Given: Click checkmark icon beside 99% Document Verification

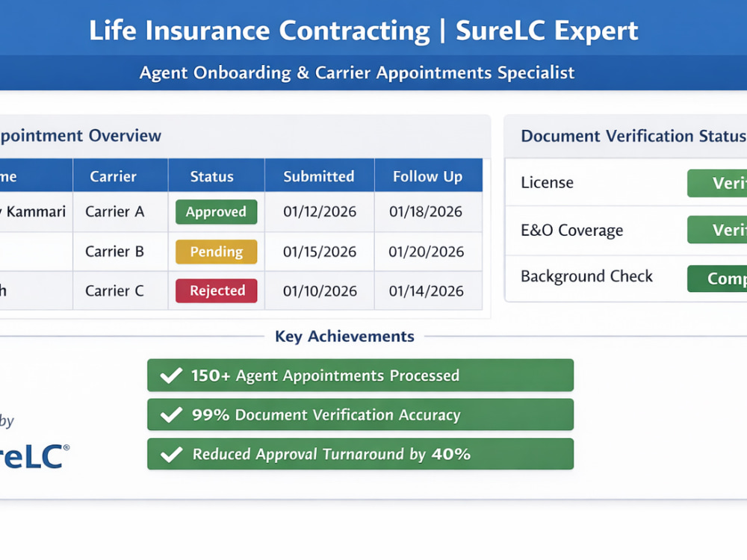Looking at the screenshot, I should click(x=171, y=414).
